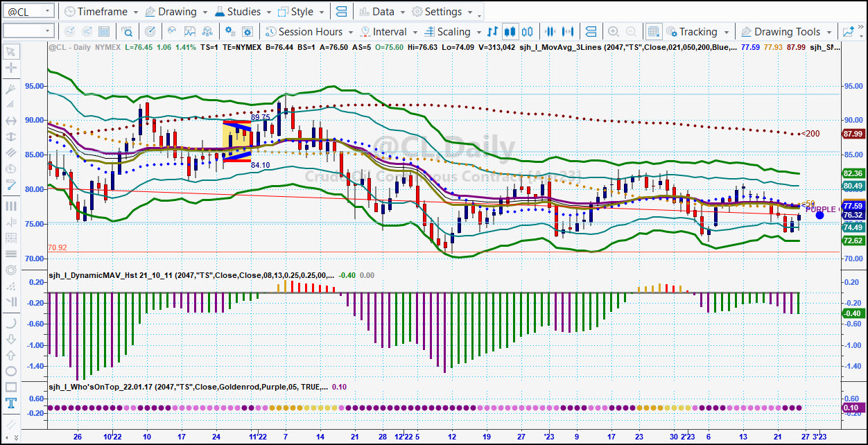Click the 82.36 upper band price label
The height and width of the screenshot is (445, 868).
[853, 173]
